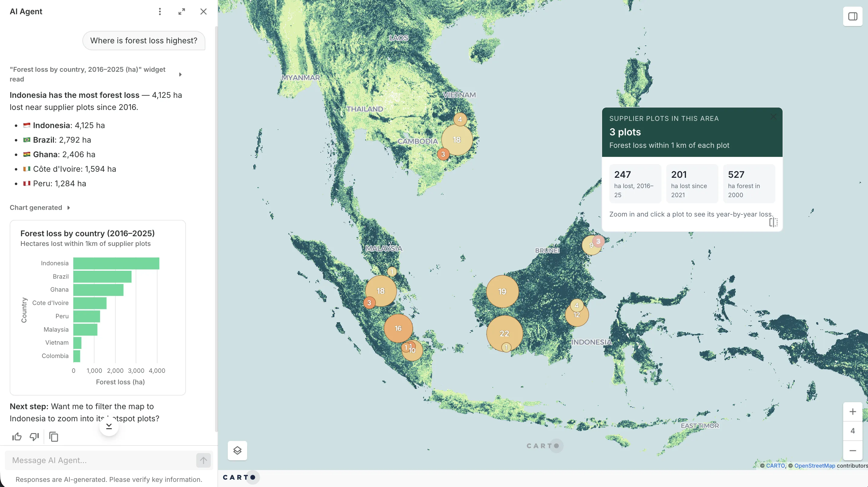Expand the AI Agent panel to fullscreen
Image resolution: width=868 pixels, height=487 pixels.
[x=182, y=12]
